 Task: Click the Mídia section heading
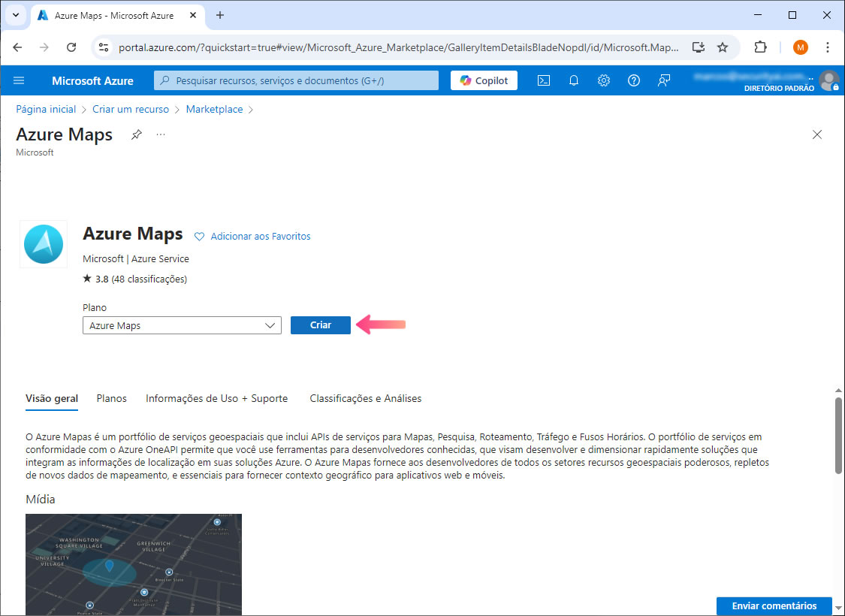coord(41,500)
